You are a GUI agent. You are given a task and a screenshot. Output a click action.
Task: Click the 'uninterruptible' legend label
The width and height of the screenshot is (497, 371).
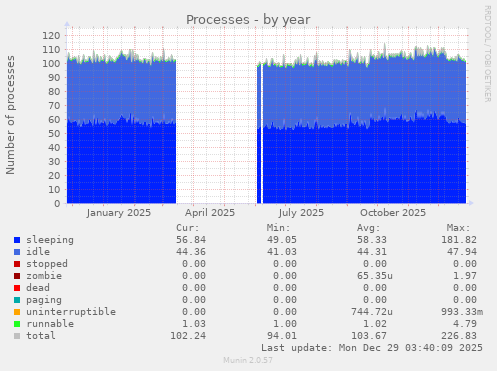click(71, 312)
